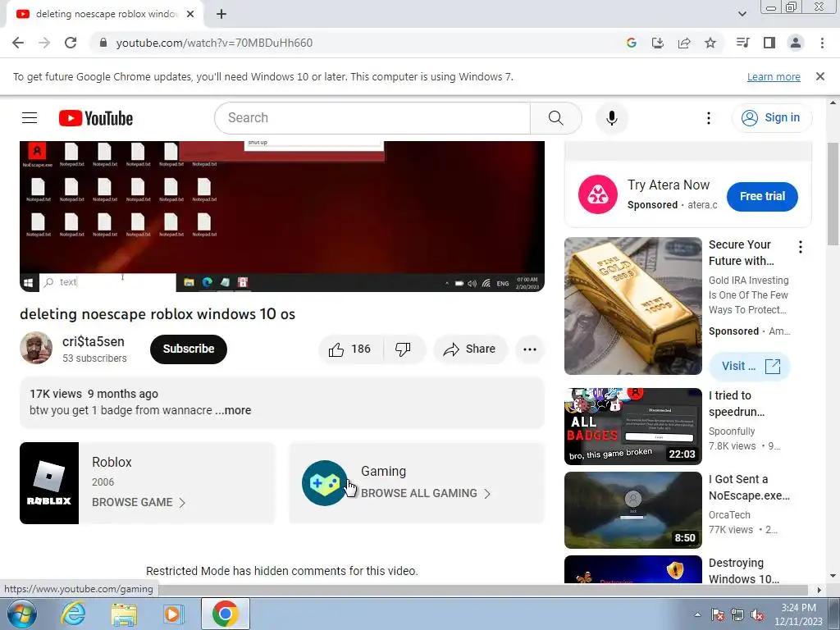This screenshot has width=840, height=630.
Task: Open tab search dropdown arrow
Action: pos(742,14)
